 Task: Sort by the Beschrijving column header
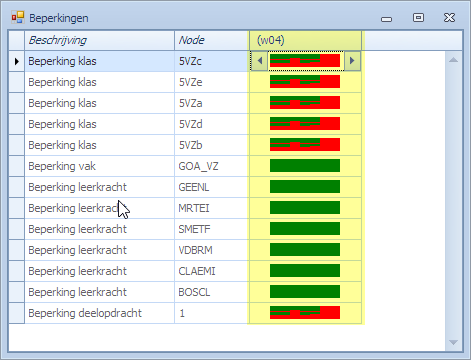click(x=99, y=40)
